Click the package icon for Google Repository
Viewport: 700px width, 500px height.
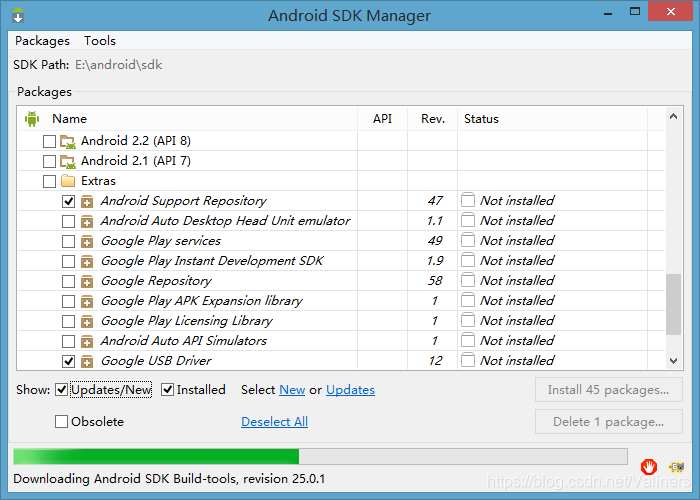point(87,282)
